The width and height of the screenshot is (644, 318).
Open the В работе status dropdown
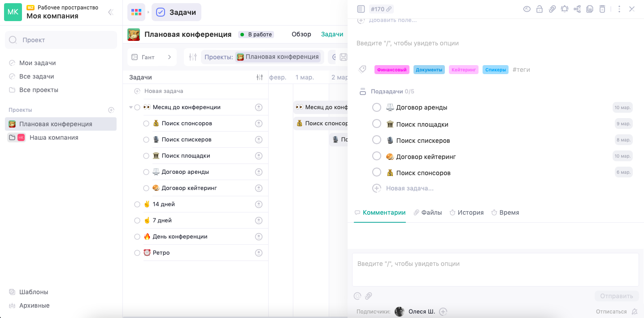(x=256, y=35)
